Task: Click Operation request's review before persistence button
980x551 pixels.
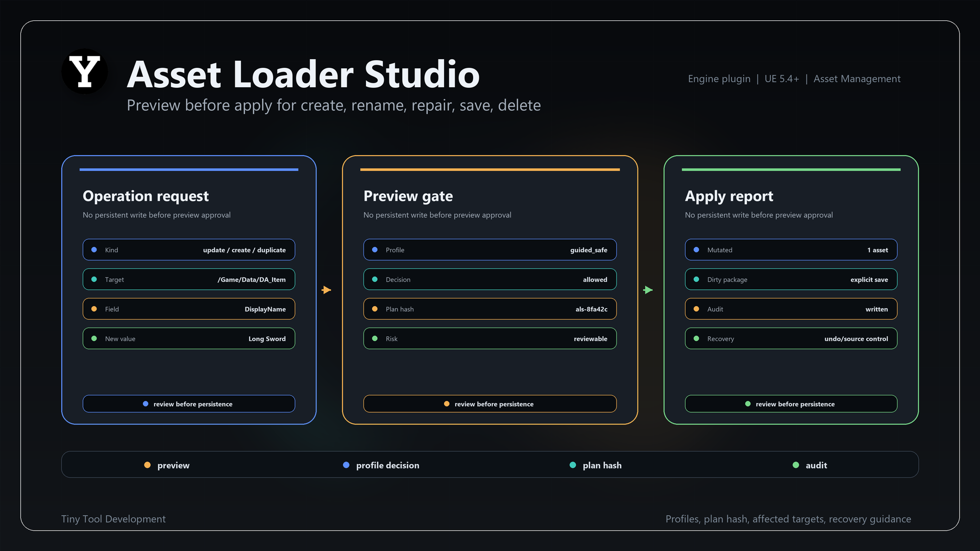Action: [189, 404]
